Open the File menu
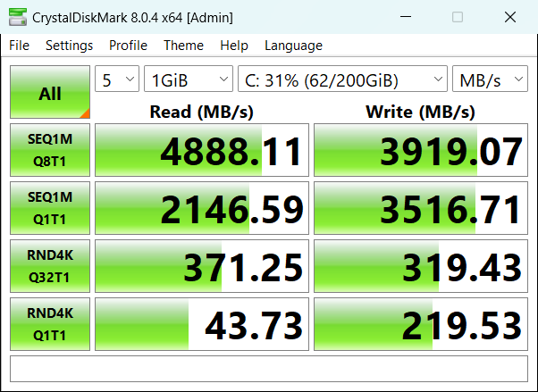 click(19, 46)
